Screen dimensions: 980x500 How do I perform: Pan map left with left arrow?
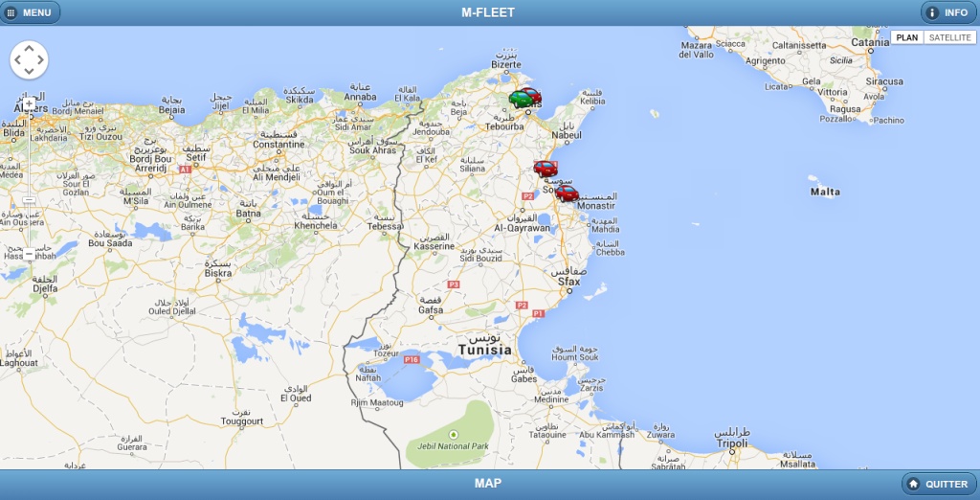click(x=17, y=60)
